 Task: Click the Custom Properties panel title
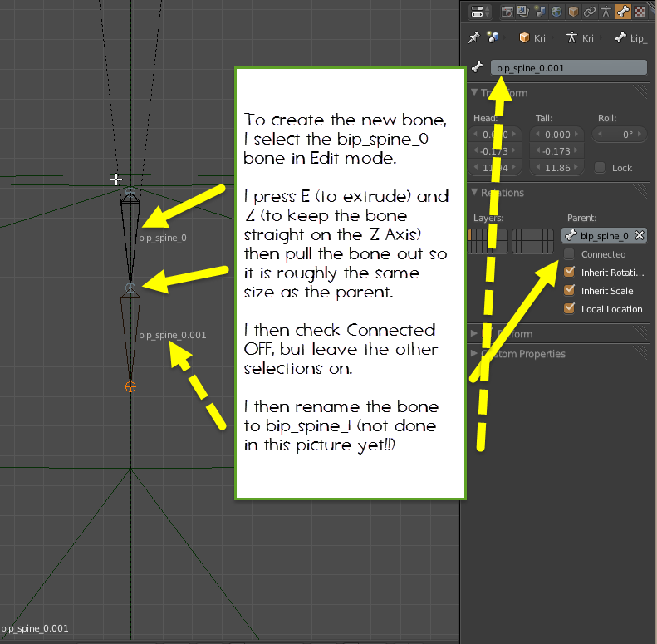click(x=523, y=354)
